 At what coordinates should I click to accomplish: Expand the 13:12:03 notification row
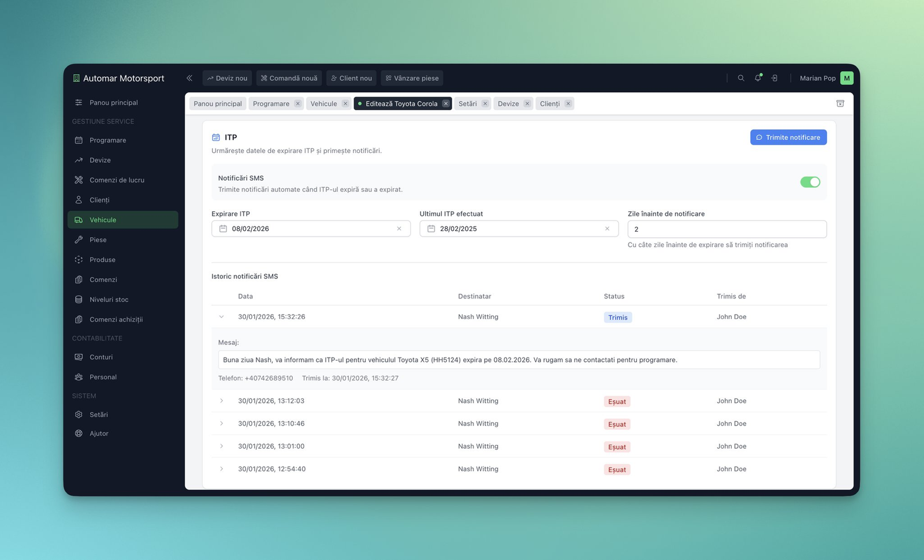coord(221,401)
